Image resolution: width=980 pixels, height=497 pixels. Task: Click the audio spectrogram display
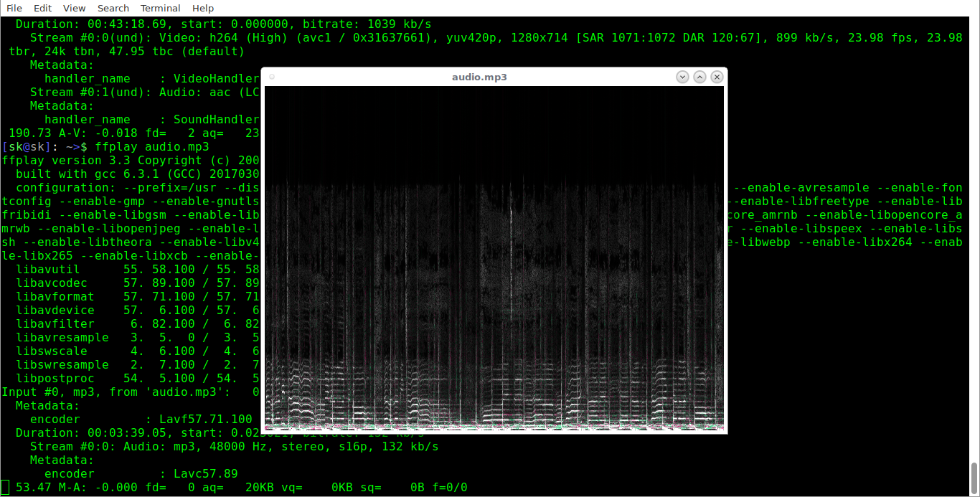(x=494, y=258)
